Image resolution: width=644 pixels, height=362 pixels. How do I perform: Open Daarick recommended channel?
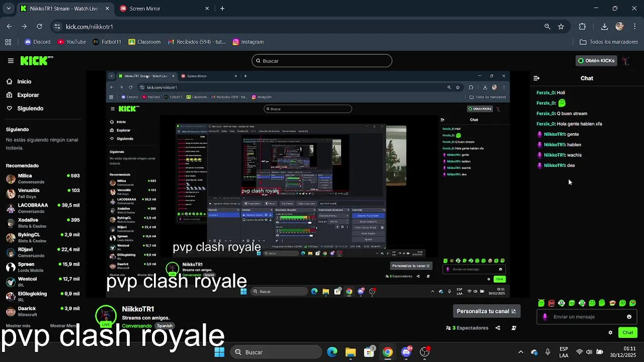click(x=43, y=311)
